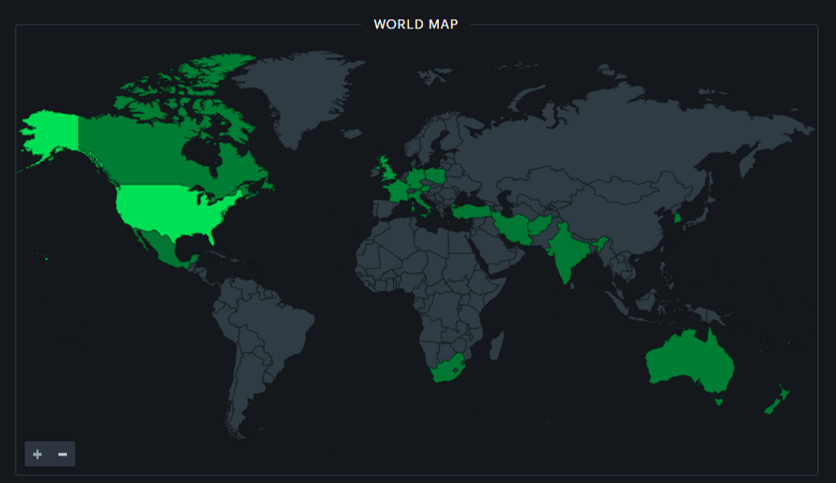Click the zoom in plus button
Viewport: 836px width, 483px height.
tap(37, 454)
